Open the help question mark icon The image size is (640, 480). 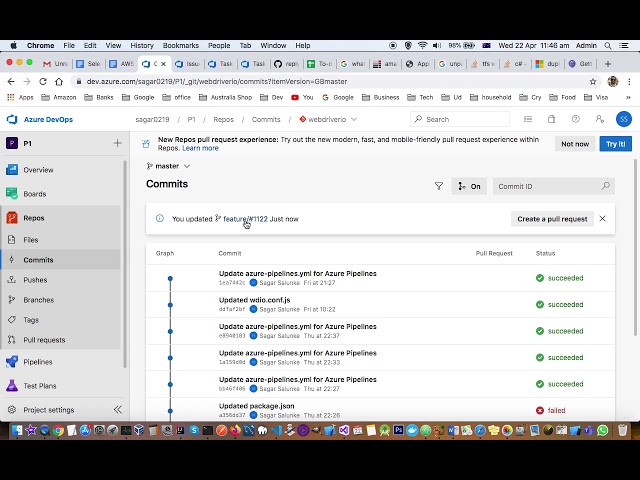pos(576,119)
